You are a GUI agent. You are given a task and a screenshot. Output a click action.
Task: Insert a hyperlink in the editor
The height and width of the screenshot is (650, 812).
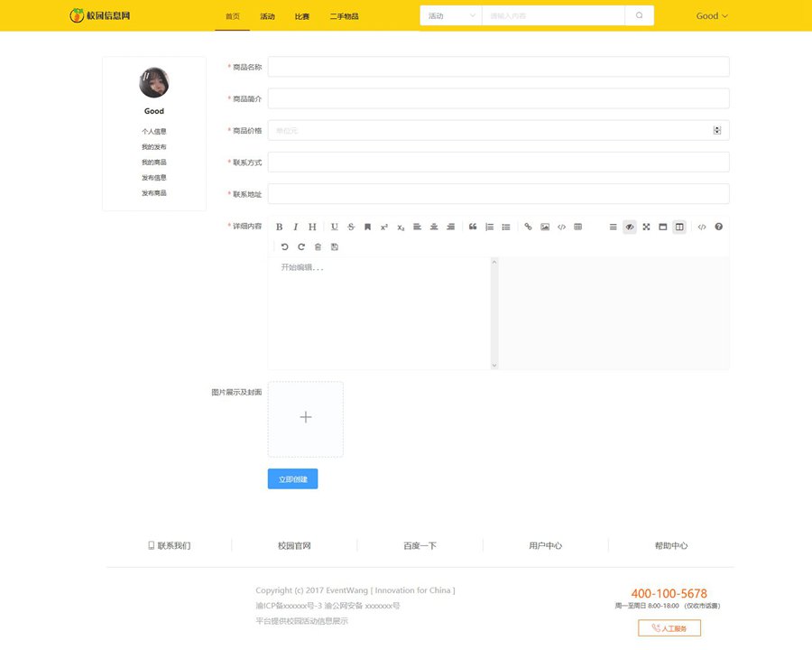pos(529,227)
